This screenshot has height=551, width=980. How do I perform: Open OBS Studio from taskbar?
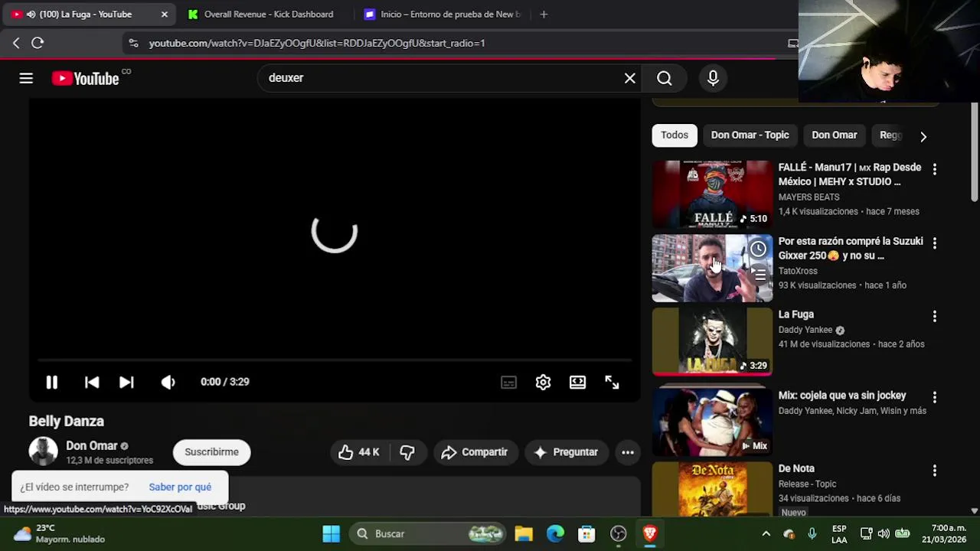pos(618,533)
